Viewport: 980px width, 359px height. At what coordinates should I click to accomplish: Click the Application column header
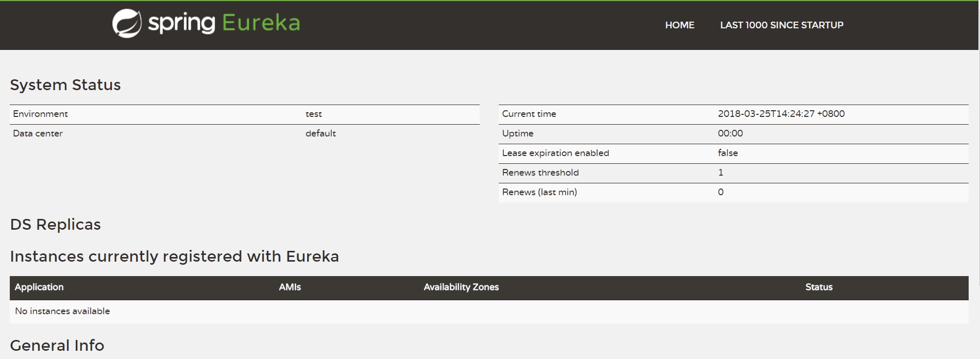click(39, 287)
